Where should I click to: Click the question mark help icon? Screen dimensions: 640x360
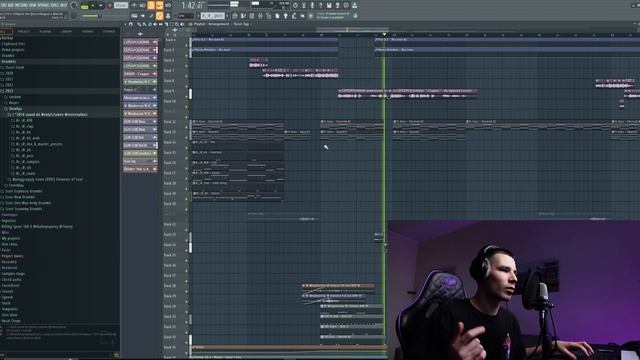tap(320, 5)
